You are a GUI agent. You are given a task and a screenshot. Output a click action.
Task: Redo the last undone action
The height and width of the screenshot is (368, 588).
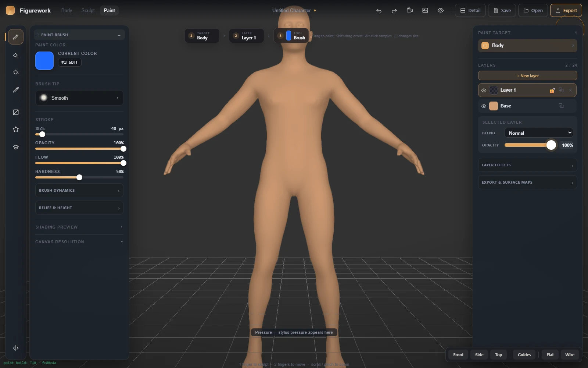point(394,11)
